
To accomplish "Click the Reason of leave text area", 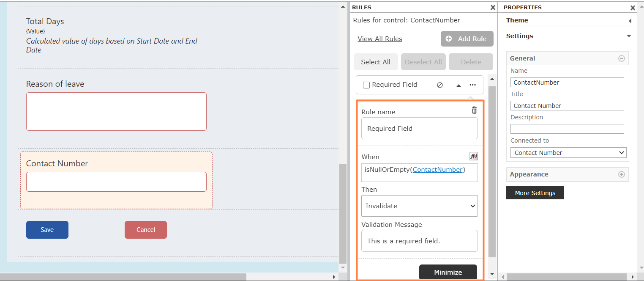I will pos(116,112).
